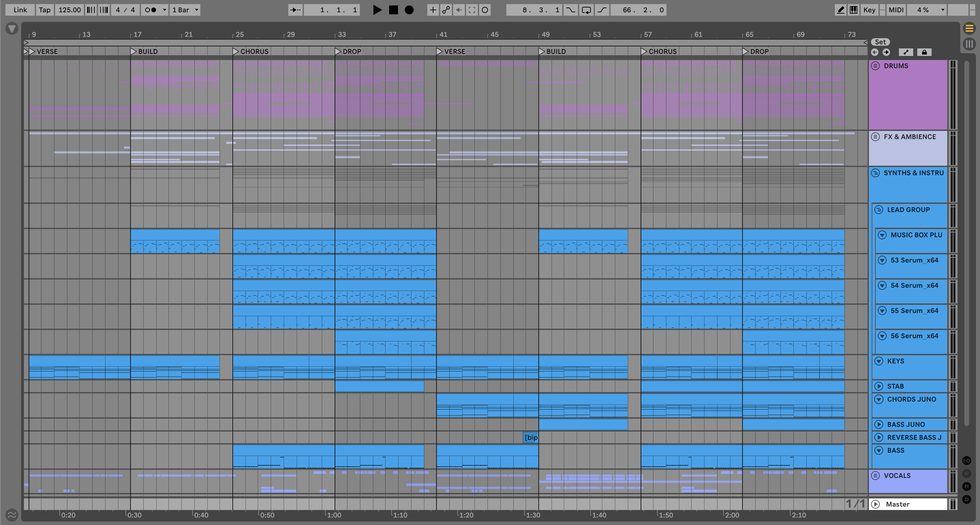Image resolution: width=980 pixels, height=525 pixels.
Task: Toggle Punch-In switch
Action: [570, 10]
